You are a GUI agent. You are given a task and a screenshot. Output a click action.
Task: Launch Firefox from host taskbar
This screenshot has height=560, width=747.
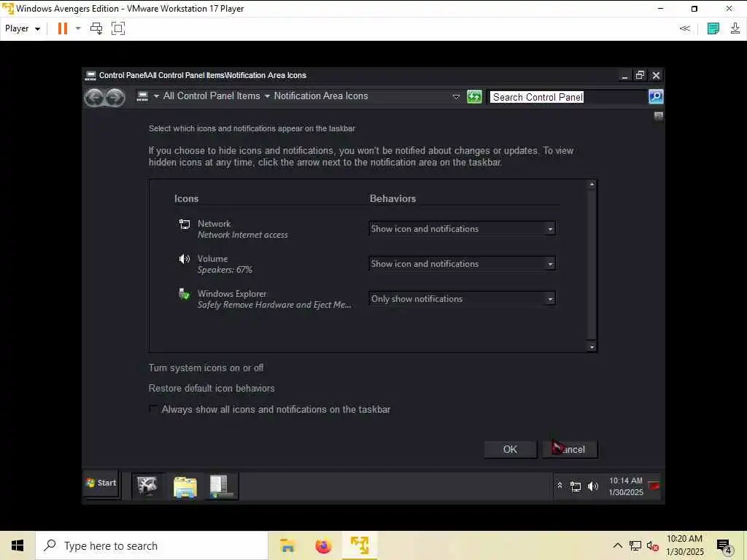[x=323, y=545]
